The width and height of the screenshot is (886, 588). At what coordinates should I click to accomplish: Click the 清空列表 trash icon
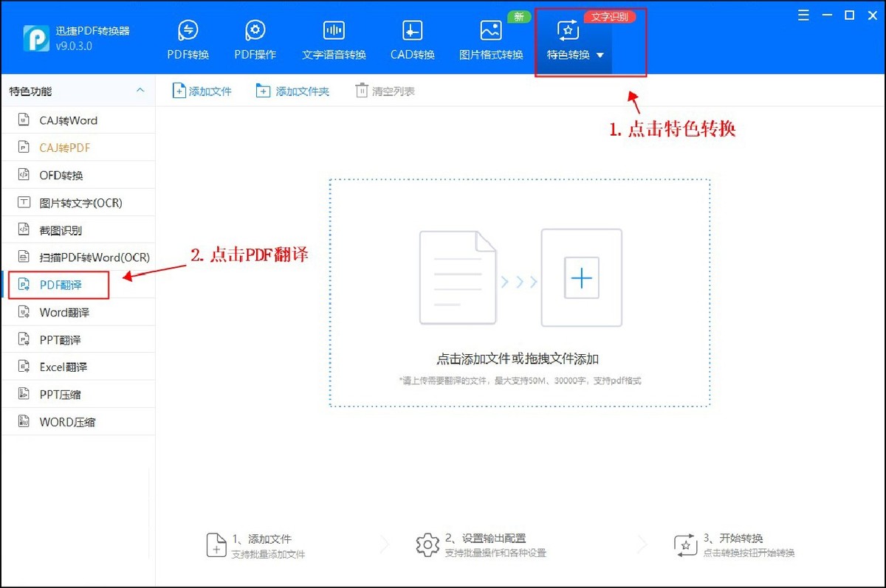coord(362,89)
